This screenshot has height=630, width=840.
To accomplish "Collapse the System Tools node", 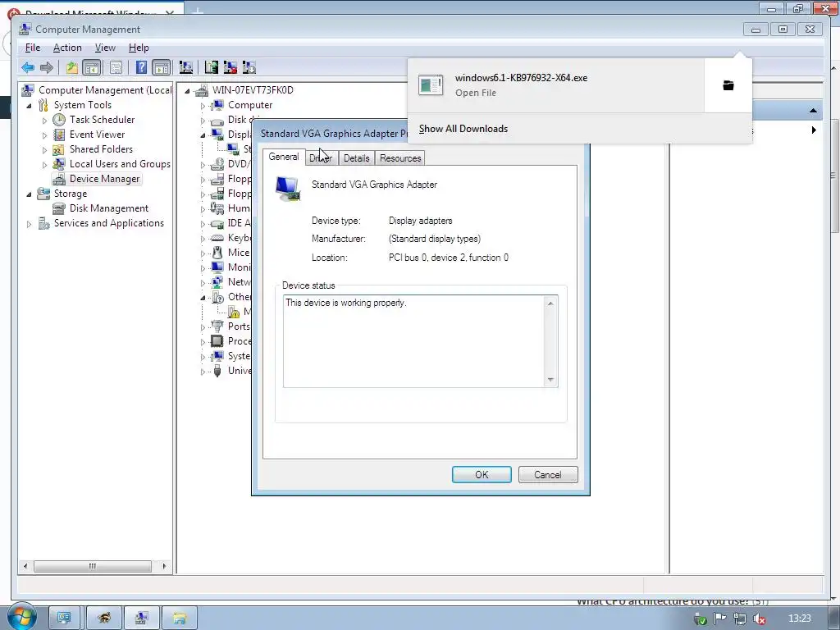I will 29,106.
